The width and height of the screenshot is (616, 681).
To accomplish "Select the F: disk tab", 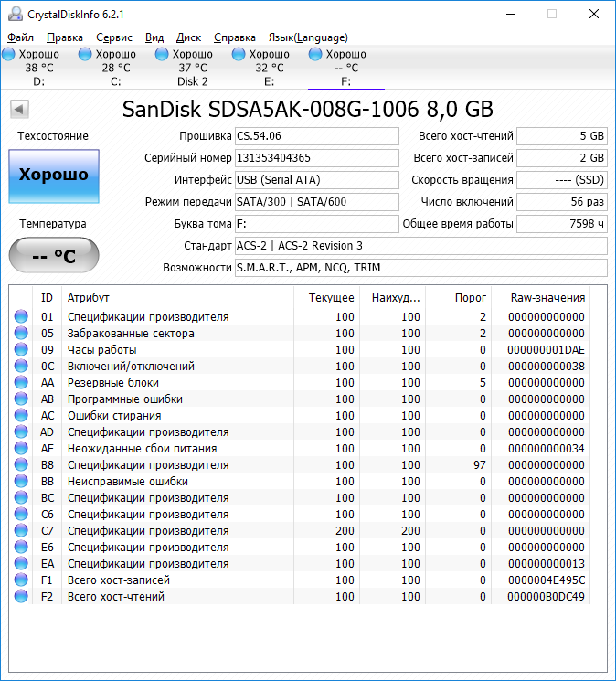I will pos(346,68).
